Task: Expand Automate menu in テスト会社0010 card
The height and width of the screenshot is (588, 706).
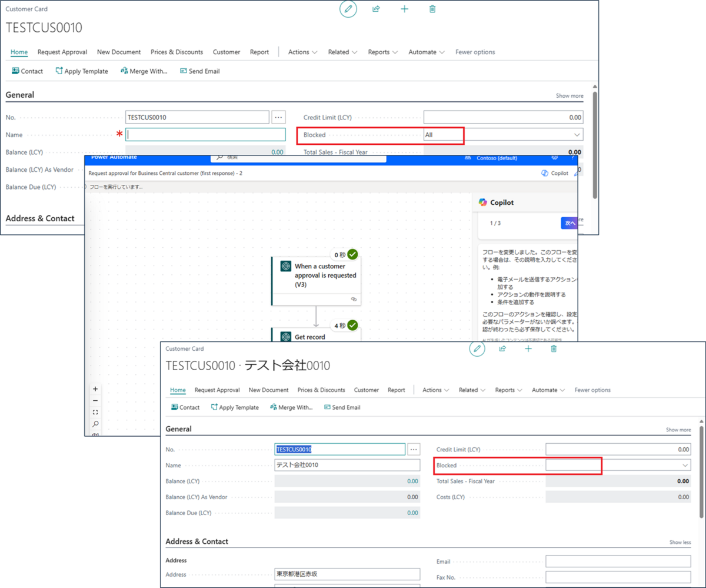Action: click(x=548, y=390)
